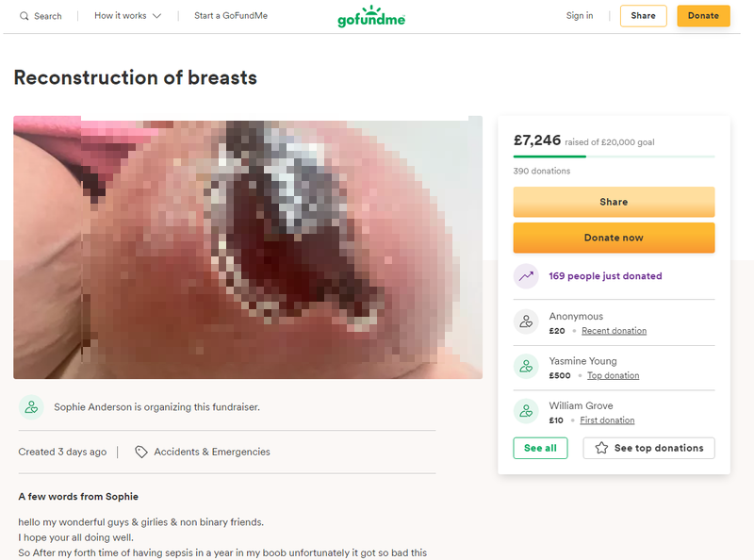Click Yasmine Young's donor avatar icon
754x560 pixels.
(x=525, y=367)
